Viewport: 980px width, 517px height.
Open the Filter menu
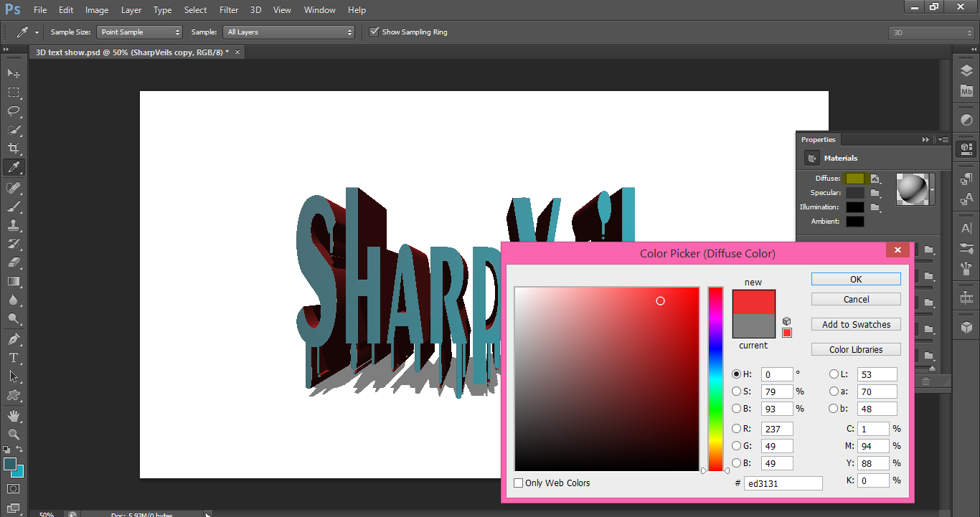[229, 10]
